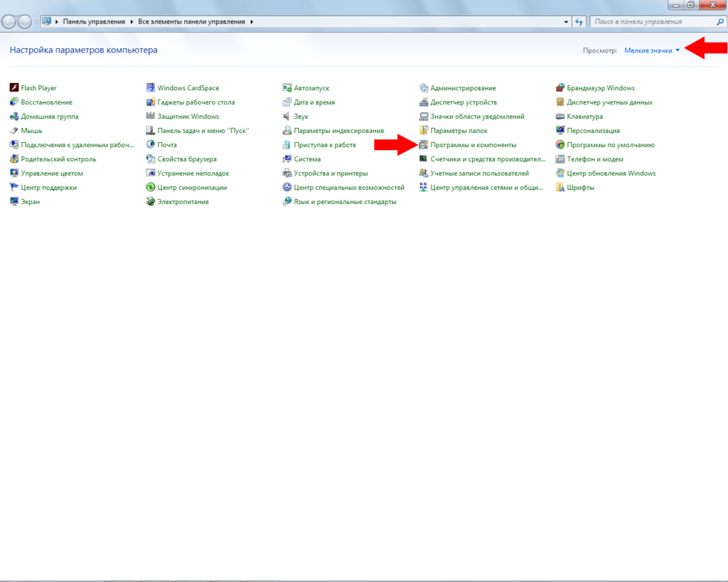Click the Программы и компоненты icon
Screen dimensions: 728x582
coord(424,144)
